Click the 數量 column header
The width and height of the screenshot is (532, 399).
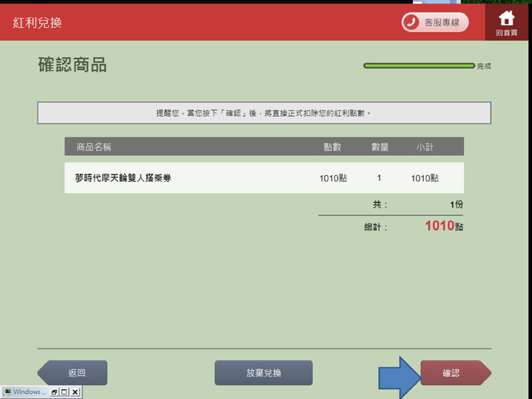[x=380, y=147]
